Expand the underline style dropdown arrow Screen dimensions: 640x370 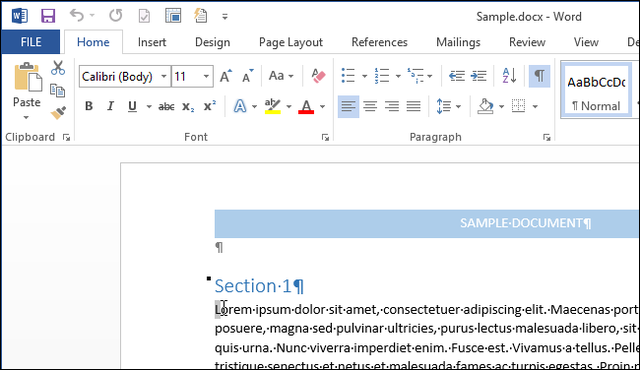149,107
